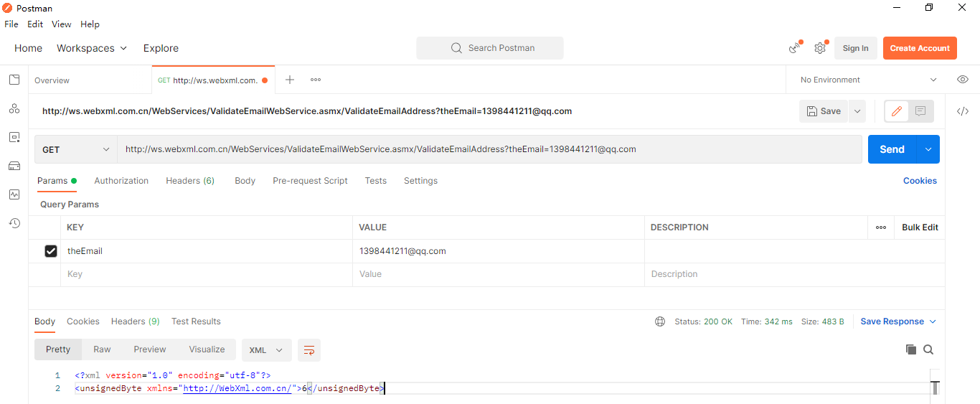980x404 pixels.
Task: Open the No Environment dropdown
Action: [868, 80]
